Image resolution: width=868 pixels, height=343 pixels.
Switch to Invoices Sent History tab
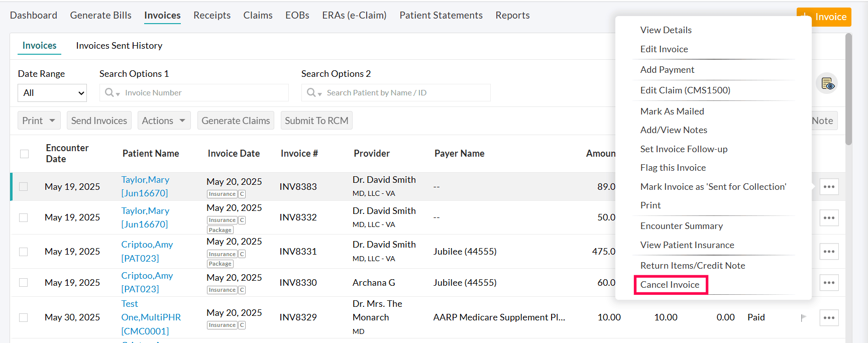[x=119, y=46]
